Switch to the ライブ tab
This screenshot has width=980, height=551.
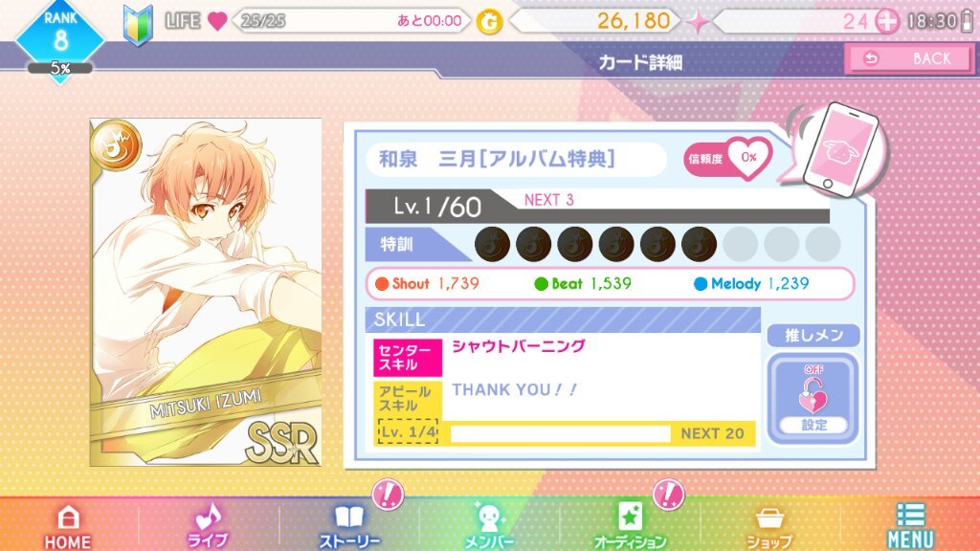[x=208, y=525]
